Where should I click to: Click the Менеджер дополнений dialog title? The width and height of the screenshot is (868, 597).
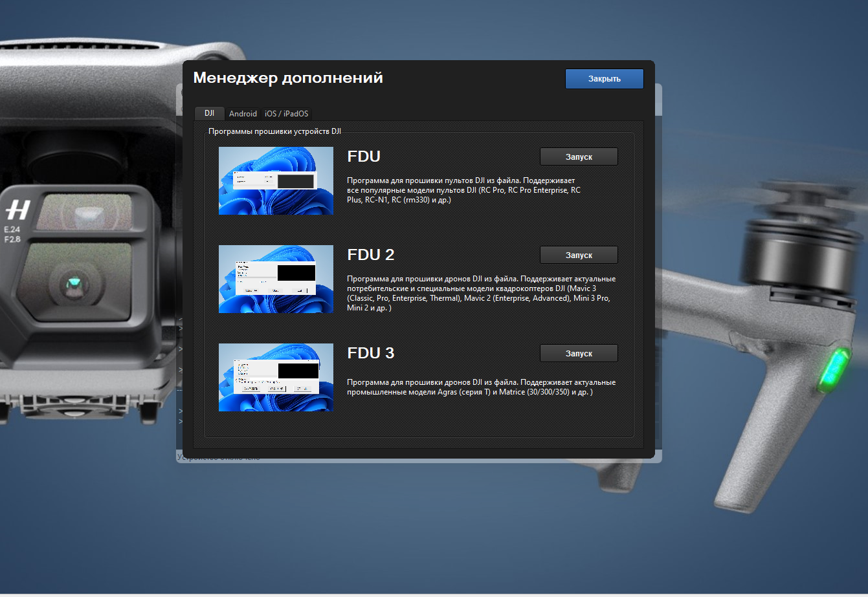[x=288, y=78]
